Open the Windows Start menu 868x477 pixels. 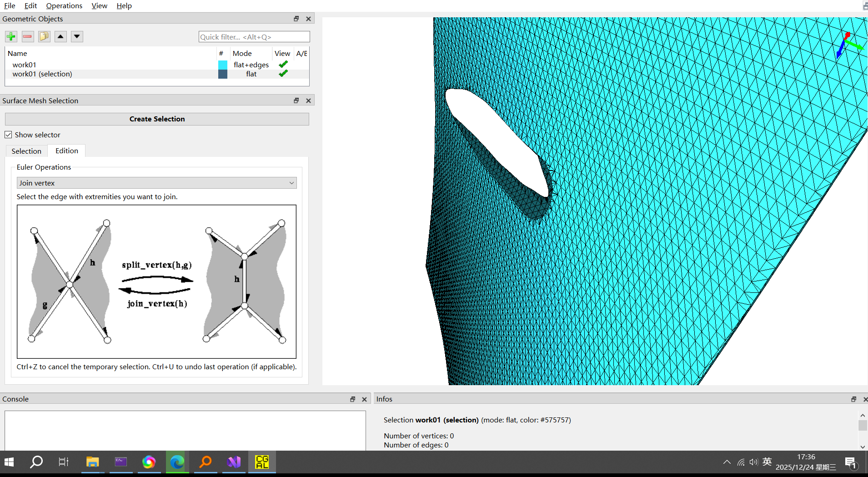point(9,462)
